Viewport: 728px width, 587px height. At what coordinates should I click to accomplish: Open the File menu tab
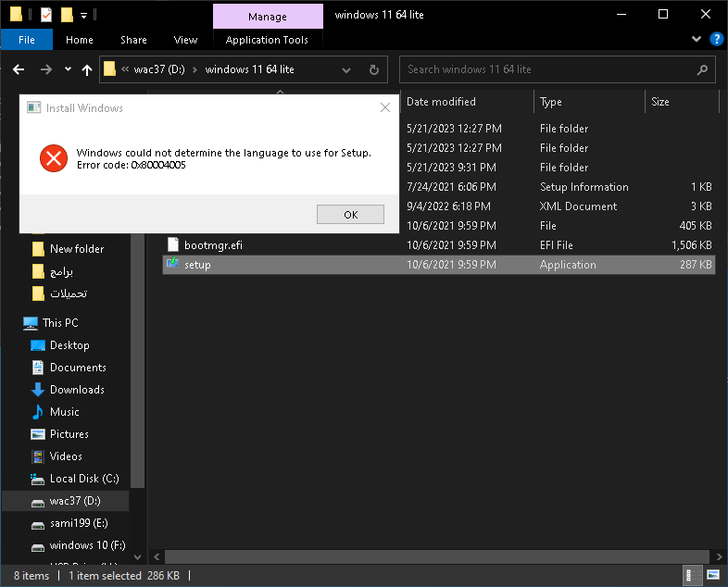pos(27,40)
